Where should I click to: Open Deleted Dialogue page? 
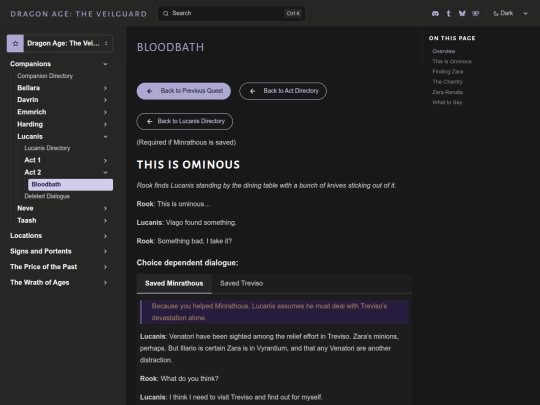point(47,196)
